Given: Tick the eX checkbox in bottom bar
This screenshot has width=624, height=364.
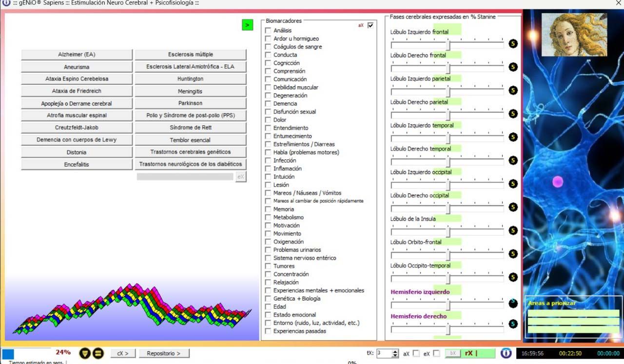Looking at the screenshot, I should coord(436,353).
